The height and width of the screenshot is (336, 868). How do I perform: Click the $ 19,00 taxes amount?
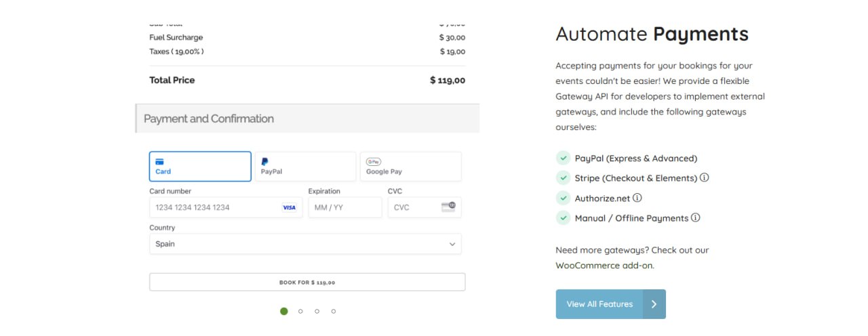pyautogui.click(x=452, y=51)
